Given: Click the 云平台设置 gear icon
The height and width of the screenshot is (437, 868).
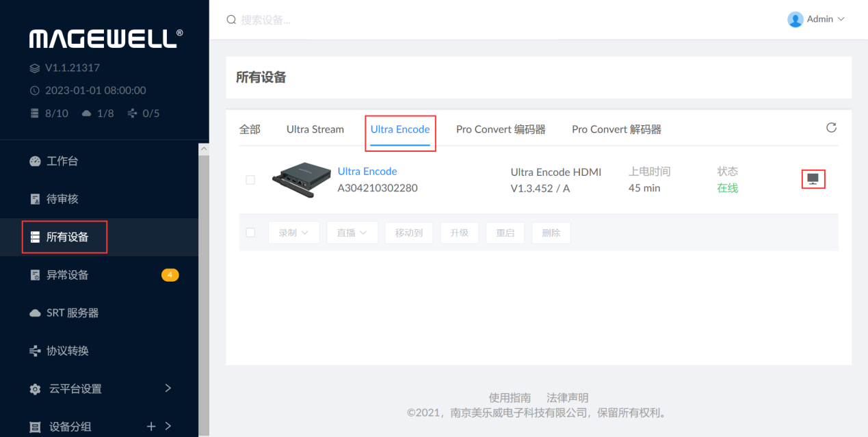Looking at the screenshot, I should (x=36, y=389).
